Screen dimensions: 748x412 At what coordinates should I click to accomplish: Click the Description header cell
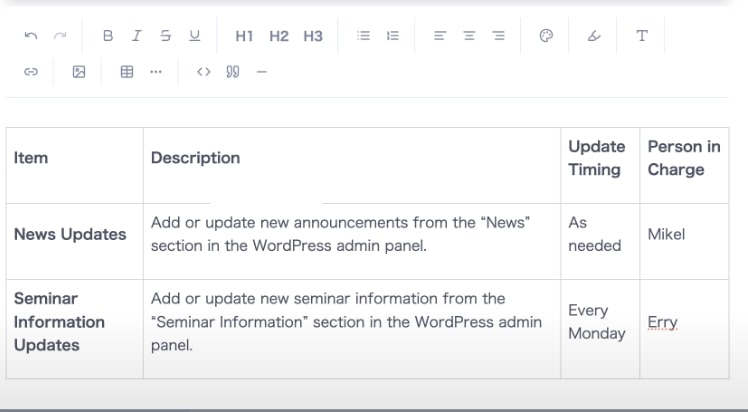(352, 165)
